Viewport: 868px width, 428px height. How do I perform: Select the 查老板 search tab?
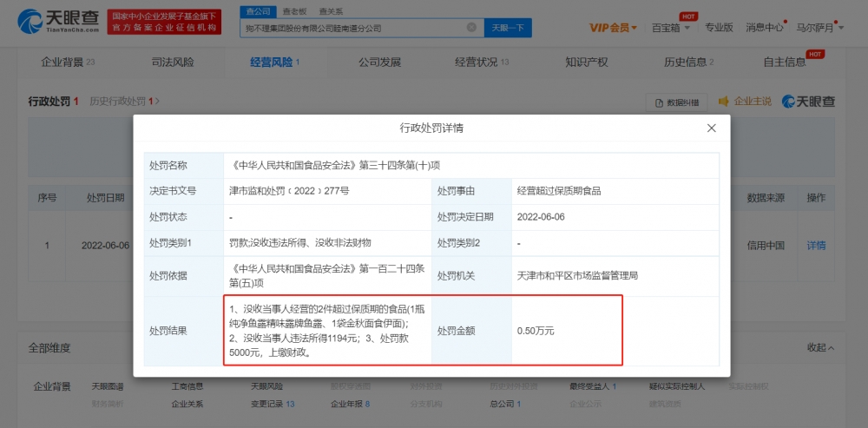pyautogui.click(x=294, y=11)
